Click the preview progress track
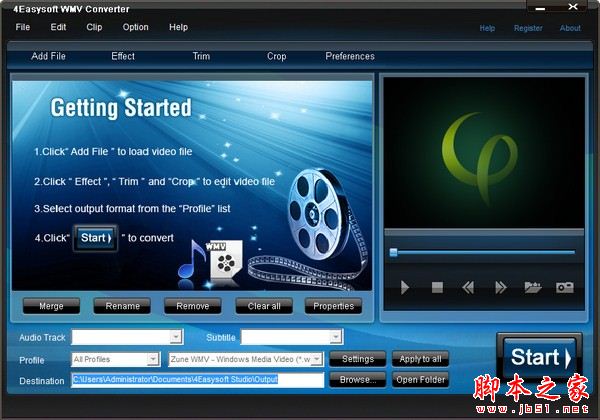The image size is (600, 420). click(x=484, y=252)
